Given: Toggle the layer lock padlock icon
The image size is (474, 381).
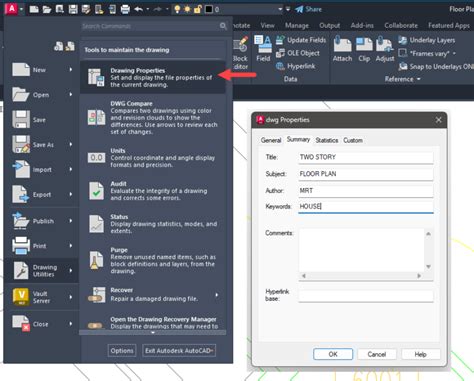Looking at the screenshot, I should pyautogui.click(x=197, y=9).
